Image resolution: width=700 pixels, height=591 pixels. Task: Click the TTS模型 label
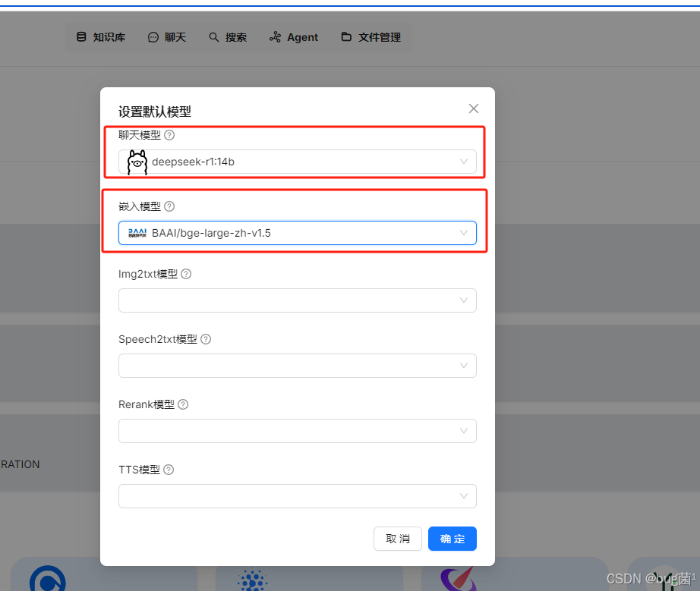pyautogui.click(x=139, y=469)
